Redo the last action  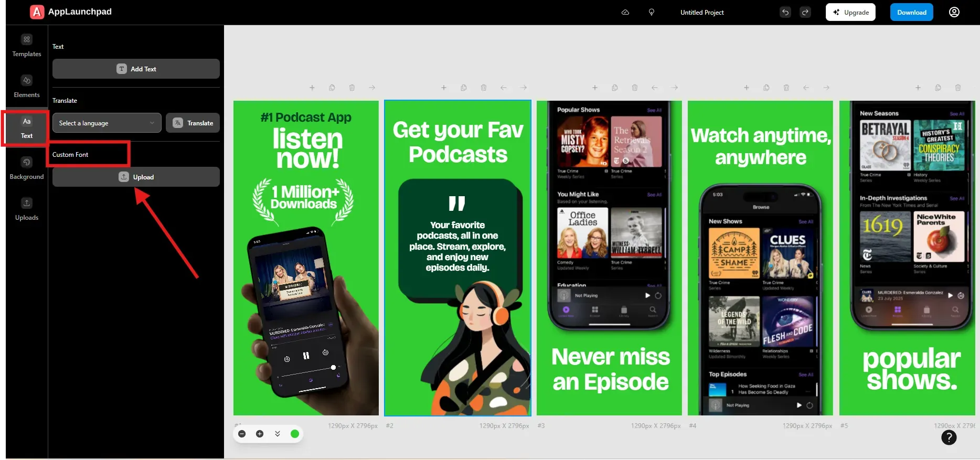tap(805, 12)
